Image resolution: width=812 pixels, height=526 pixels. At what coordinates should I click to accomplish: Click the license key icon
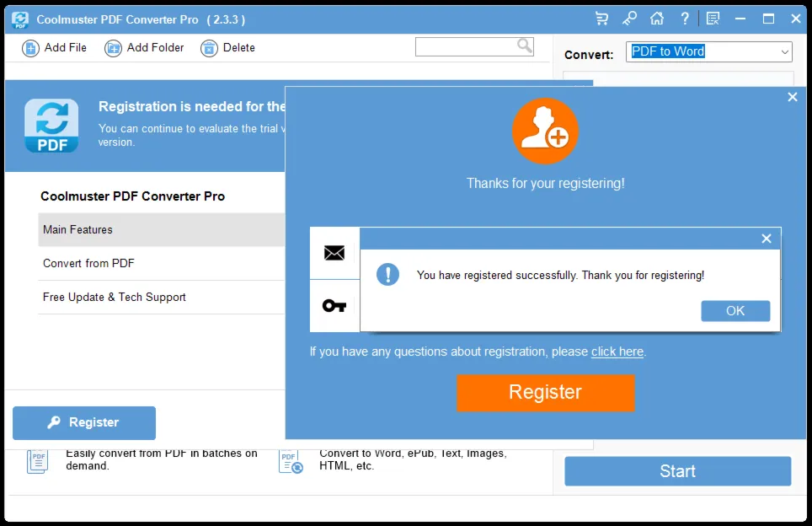(x=334, y=306)
